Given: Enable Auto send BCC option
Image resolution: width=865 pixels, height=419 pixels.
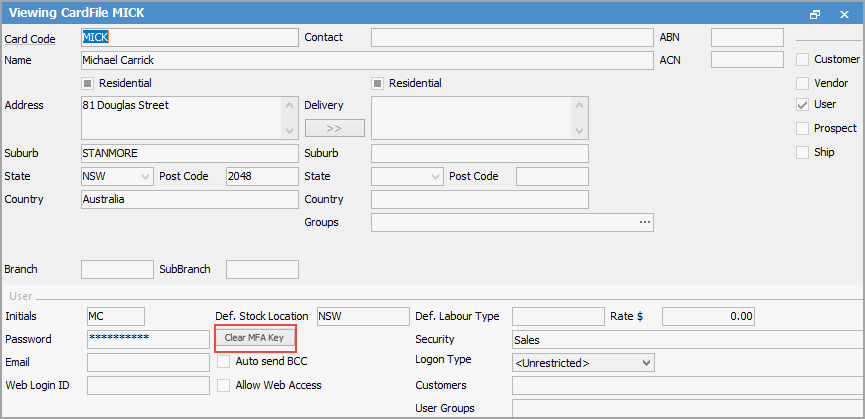Looking at the screenshot, I should pyautogui.click(x=224, y=361).
